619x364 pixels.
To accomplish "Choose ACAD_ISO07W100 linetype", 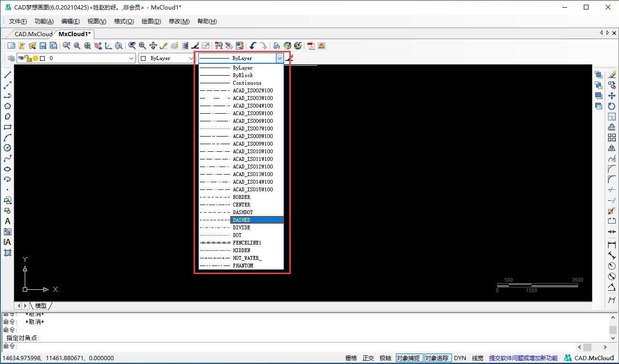I will coord(241,128).
